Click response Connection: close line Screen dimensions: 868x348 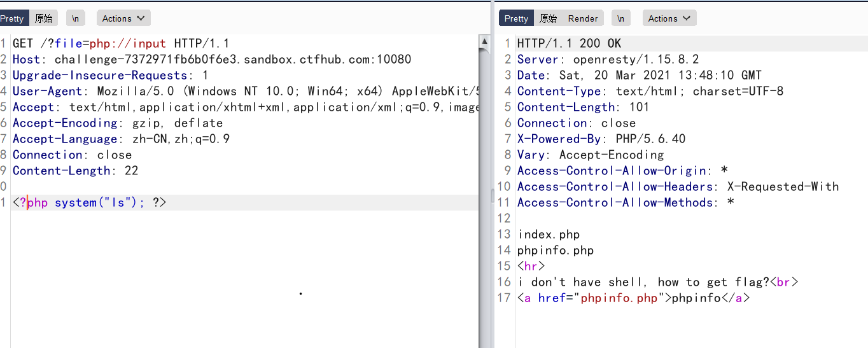(x=576, y=123)
